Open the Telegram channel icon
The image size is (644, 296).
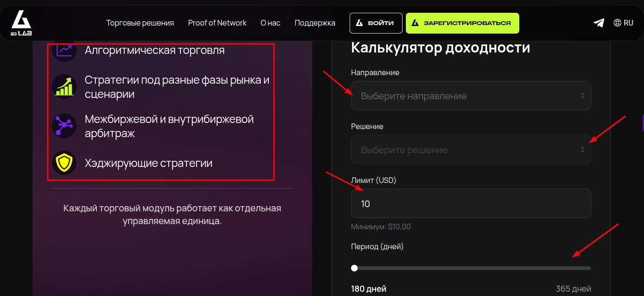coord(599,23)
